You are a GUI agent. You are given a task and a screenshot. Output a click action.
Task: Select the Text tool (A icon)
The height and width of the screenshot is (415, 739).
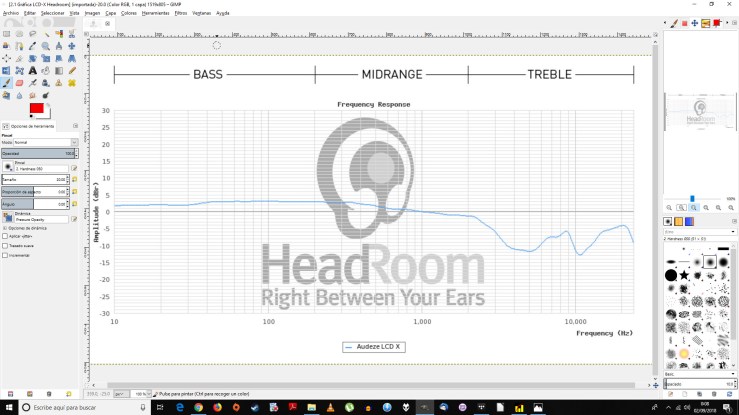coord(33,71)
